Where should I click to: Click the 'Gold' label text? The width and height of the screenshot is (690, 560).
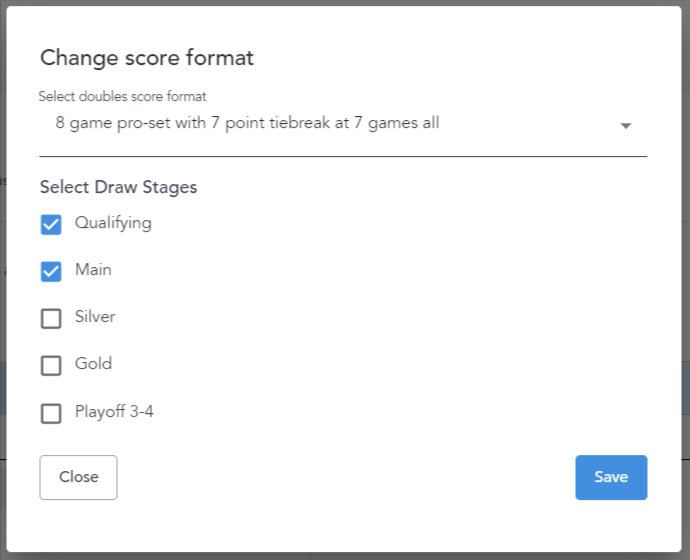pyautogui.click(x=93, y=364)
